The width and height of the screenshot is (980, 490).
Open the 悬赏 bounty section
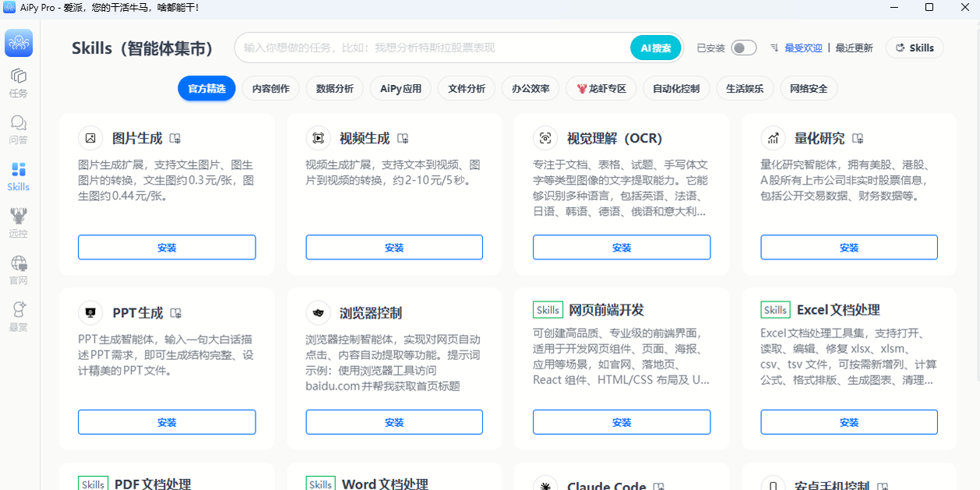pos(18,312)
